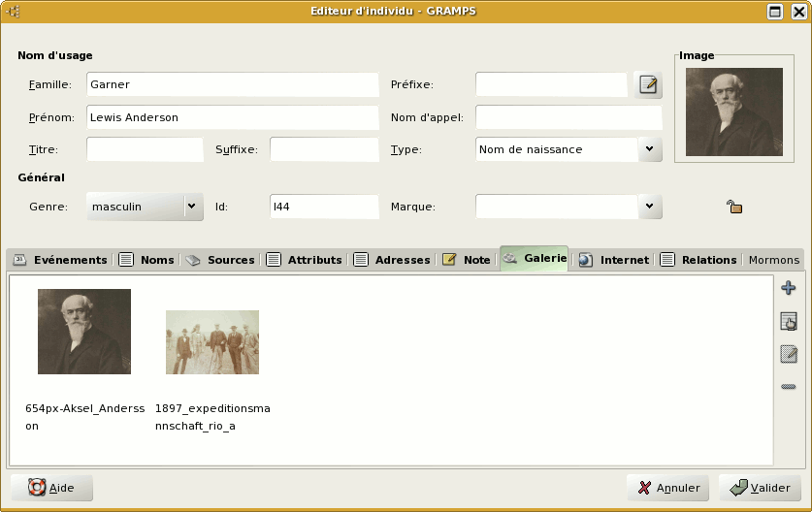Click the share existing media icon
Image resolution: width=812 pixels, height=512 pixels.
pyautogui.click(x=788, y=322)
